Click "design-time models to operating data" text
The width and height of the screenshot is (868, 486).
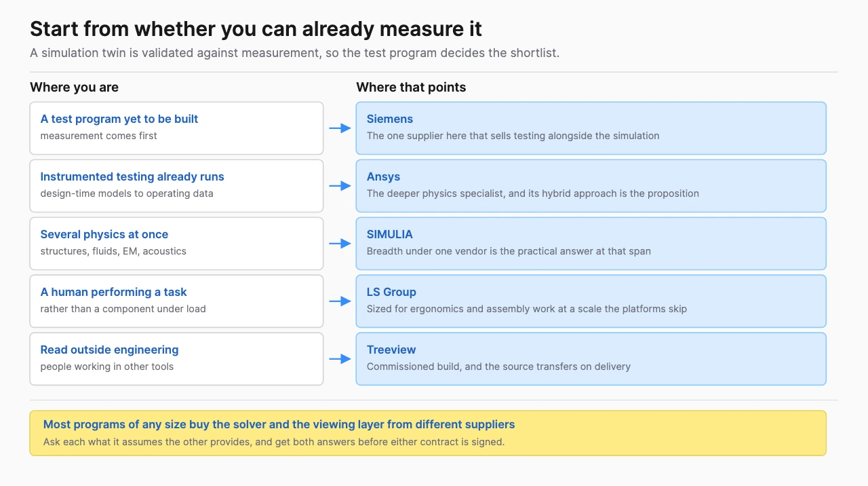point(127,193)
